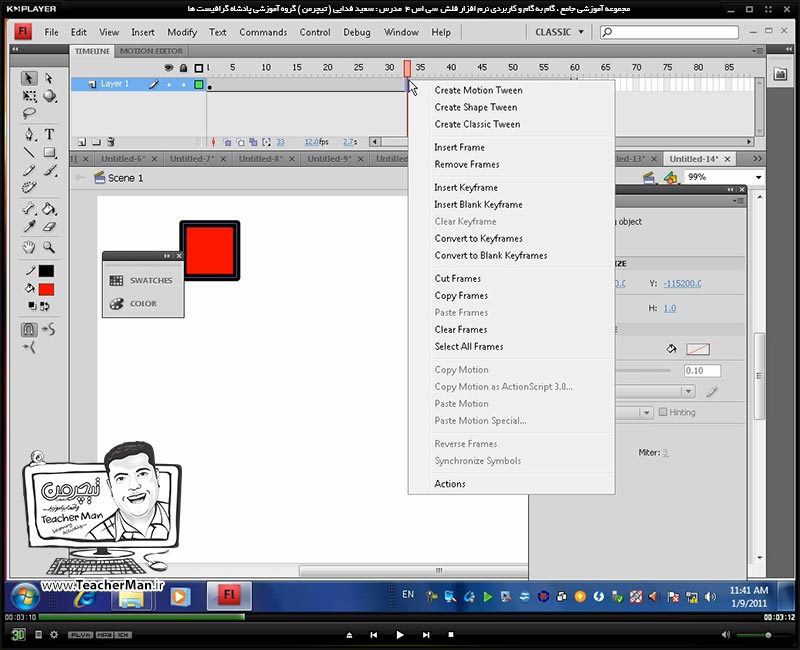Select the Pen tool
Viewport: 800px width, 650px height.
29,134
